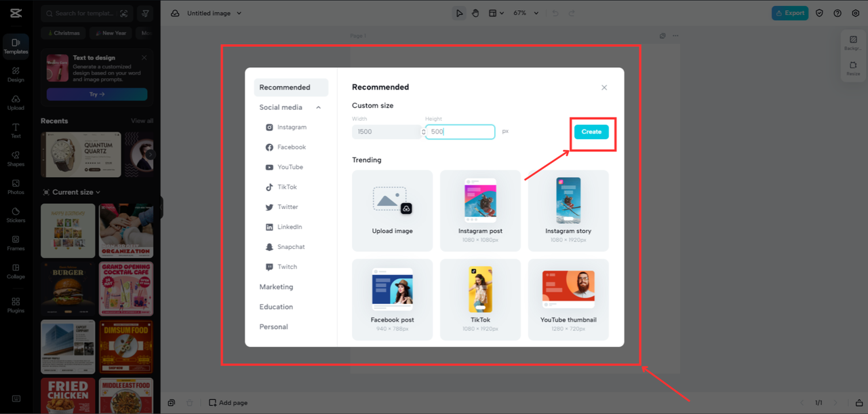This screenshot has width=868, height=414.
Task: Open the help question mark icon
Action: click(x=837, y=13)
